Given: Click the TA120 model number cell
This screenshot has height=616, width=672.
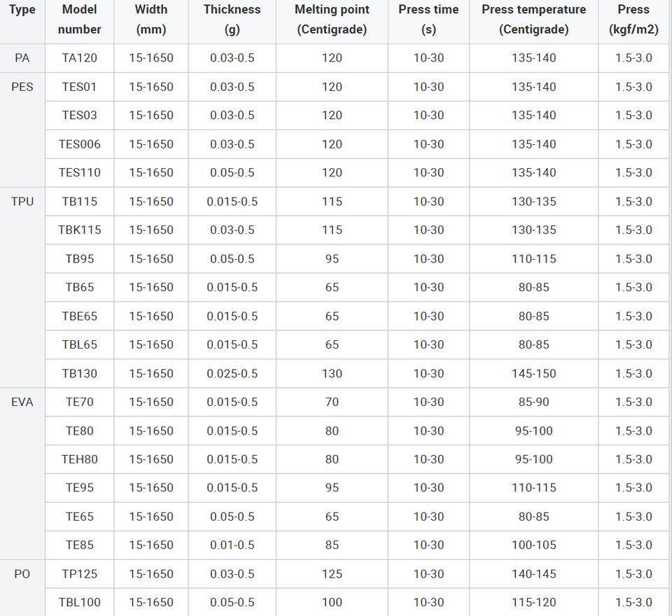Looking at the screenshot, I should (x=79, y=58).
